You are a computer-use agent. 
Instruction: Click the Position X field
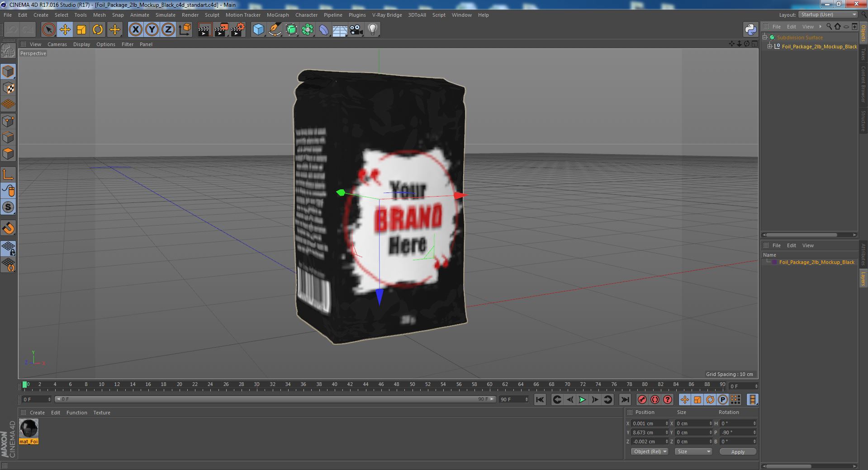650,423
